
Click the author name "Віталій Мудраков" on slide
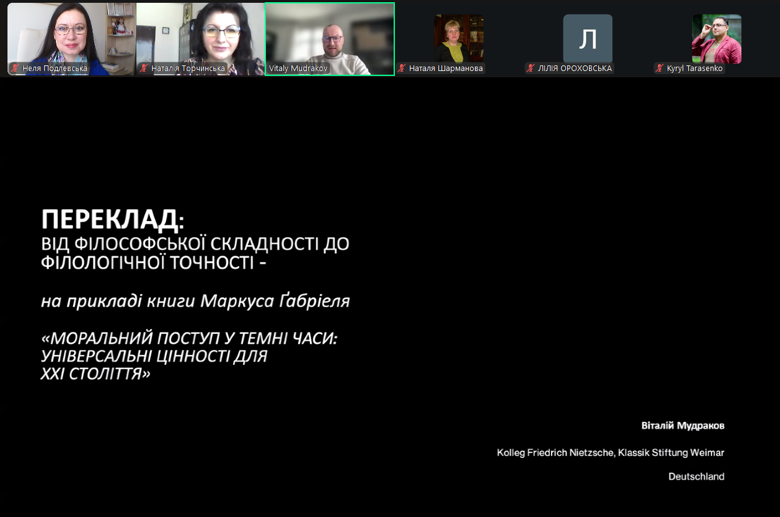click(682, 425)
